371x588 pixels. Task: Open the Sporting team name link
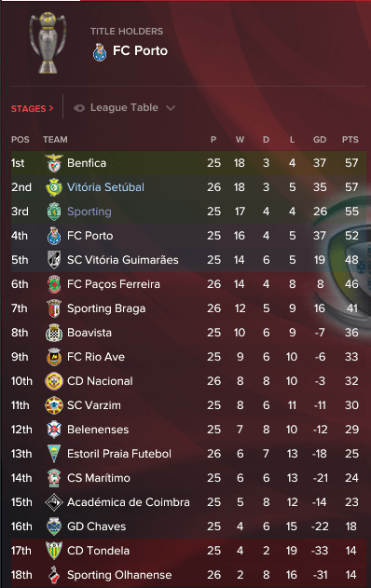pos(89,212)
